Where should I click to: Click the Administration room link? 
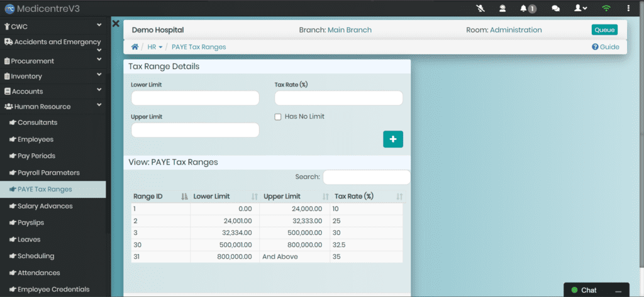(516, 30)
